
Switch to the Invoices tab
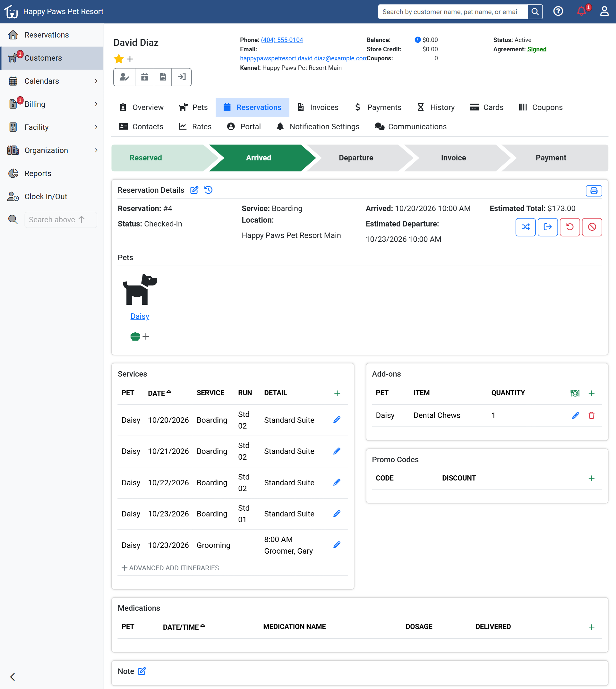(x=318, y=107)
